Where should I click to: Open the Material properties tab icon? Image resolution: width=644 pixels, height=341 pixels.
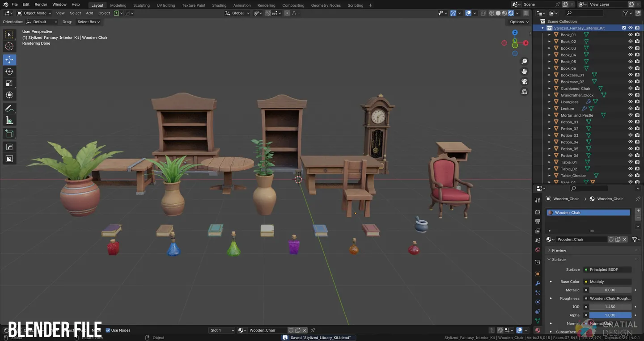(x=538, y=330)
